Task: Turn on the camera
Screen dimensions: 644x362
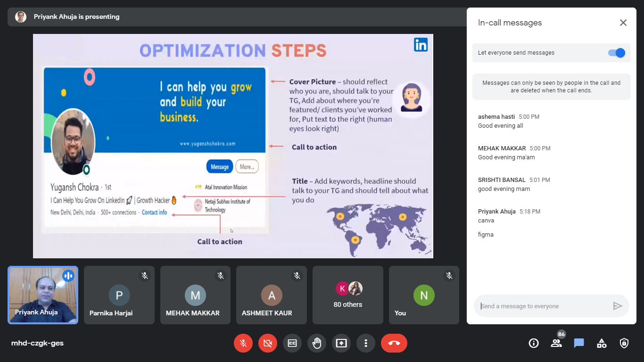Action: [x=268, y=343]
